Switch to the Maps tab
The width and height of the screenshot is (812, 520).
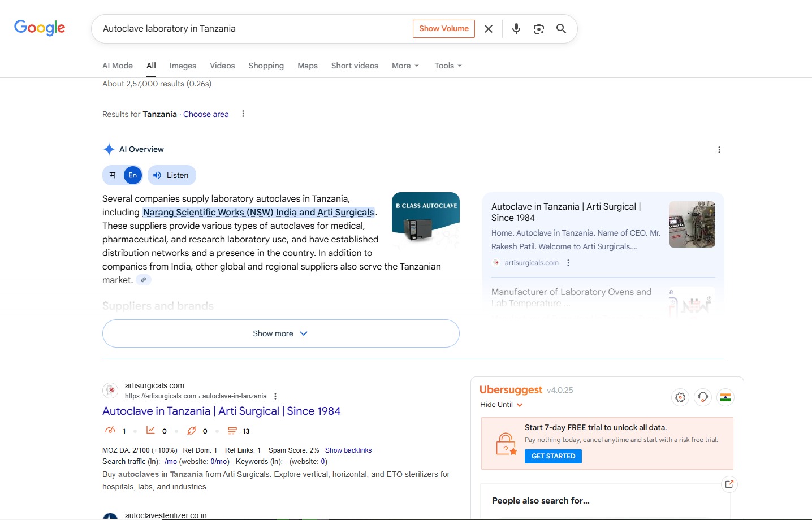pyautogui.click(x=308, y=66)
